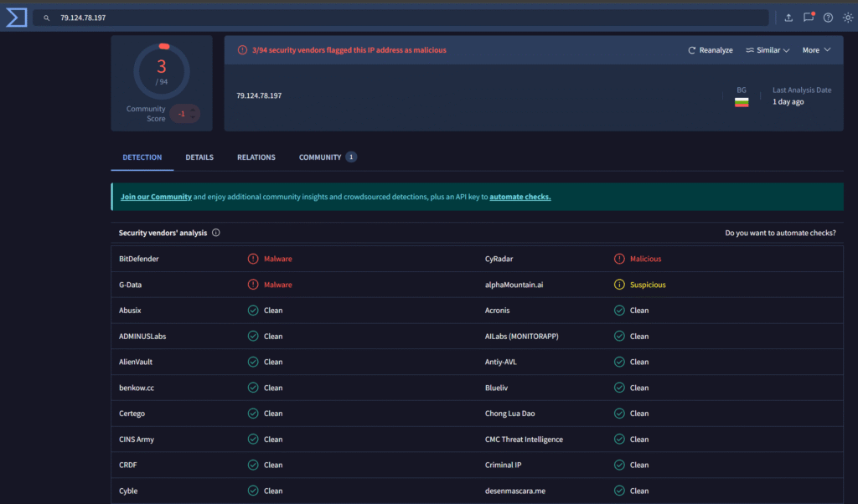
Task: Click the security vendors flagged malicious message
Action: (x=349, y=50)
